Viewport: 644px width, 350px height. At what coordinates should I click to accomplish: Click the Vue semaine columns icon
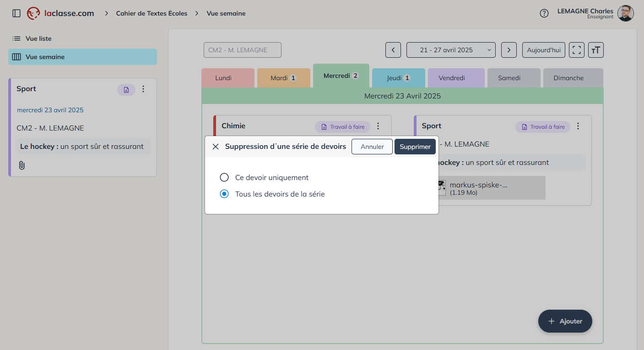pyautogui.click(x=16, y=57)
